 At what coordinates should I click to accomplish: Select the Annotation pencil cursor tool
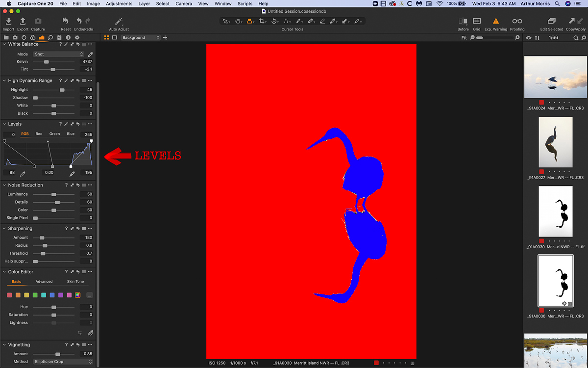[x=357, y=21]
